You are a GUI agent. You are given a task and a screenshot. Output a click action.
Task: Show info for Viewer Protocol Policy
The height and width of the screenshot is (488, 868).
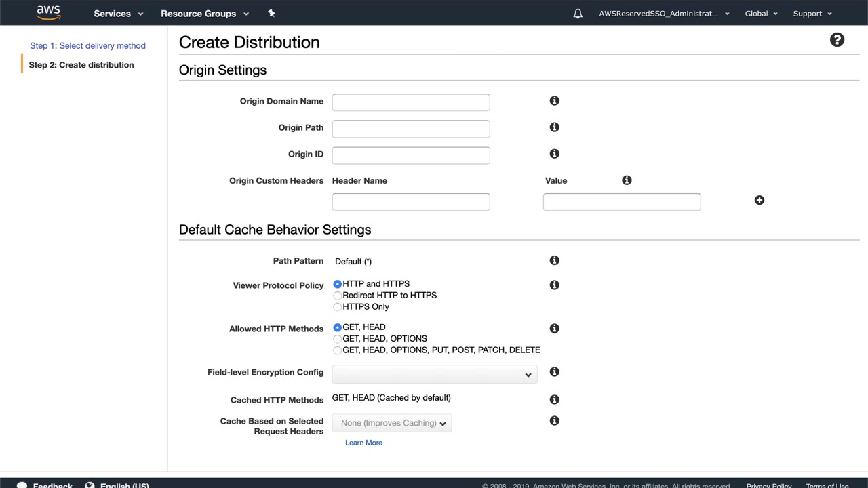[x=554, y=285]
